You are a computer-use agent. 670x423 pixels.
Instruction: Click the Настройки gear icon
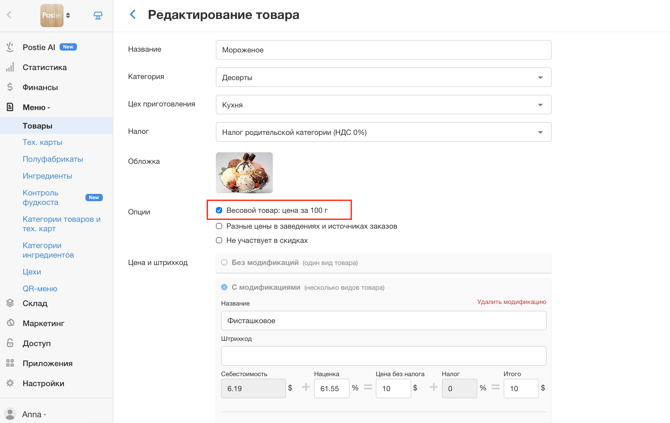[x=10, y=383]
